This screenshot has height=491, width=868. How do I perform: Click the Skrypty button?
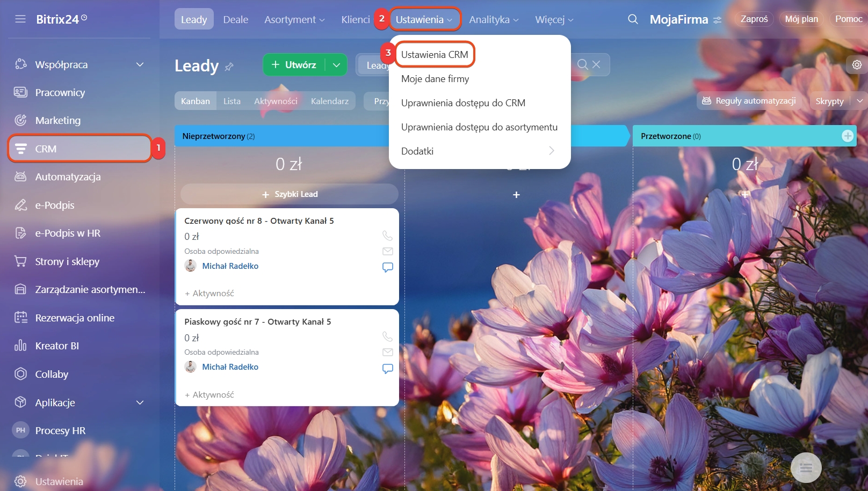pyautogui.click(x=829, y=101)
